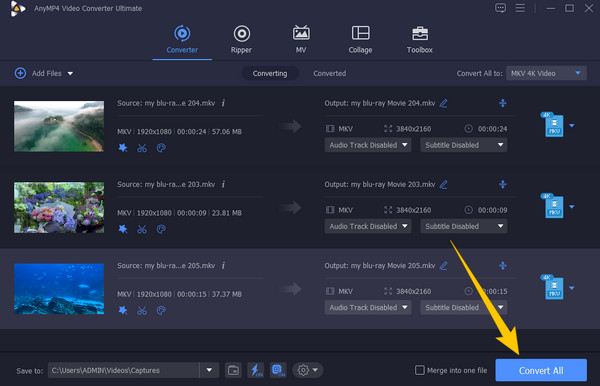Open the Ripper tab
This screenshot has height=386, width=600.
click(x=241, y=39)
